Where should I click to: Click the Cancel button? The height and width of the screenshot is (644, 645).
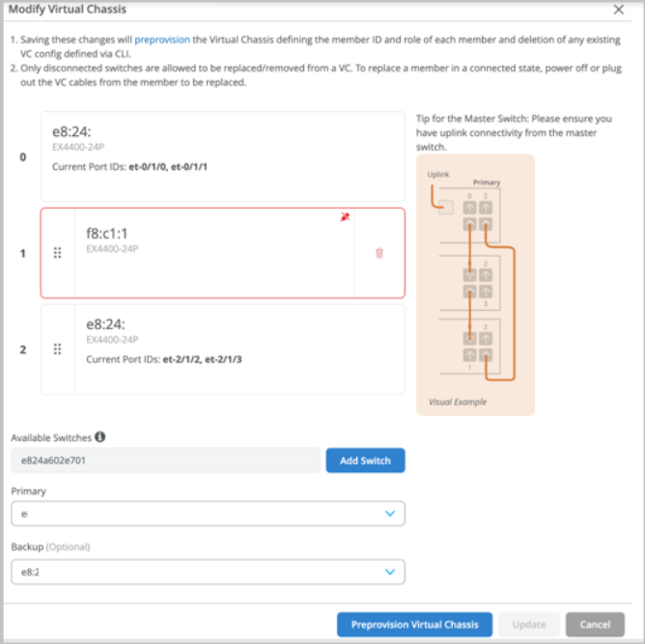(595, 625)
